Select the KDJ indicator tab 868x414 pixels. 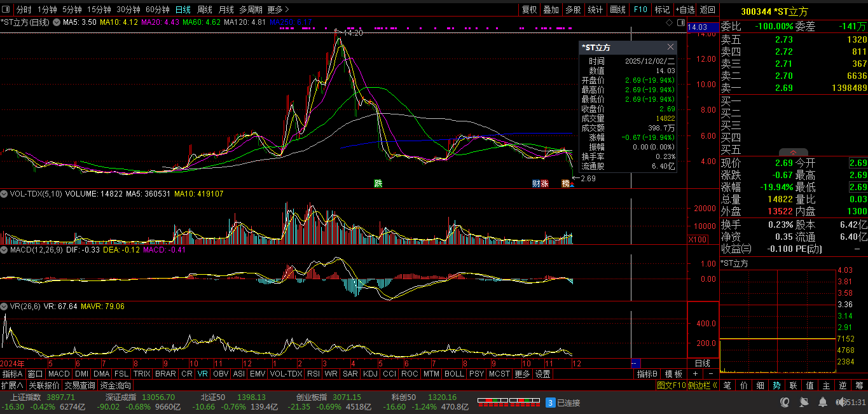tap(370, 374)
